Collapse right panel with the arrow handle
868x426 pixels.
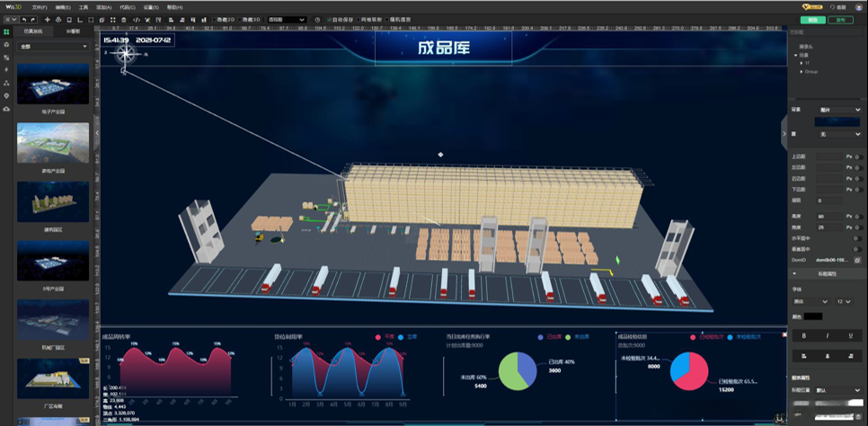[784, 134]
